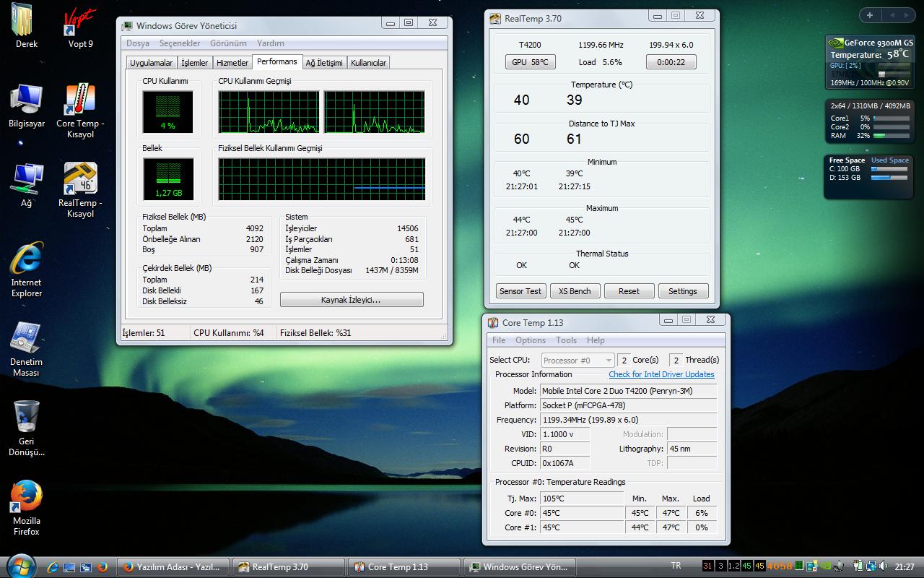Viewport: 924px width, 578px height.
Task: Select the Denetim Masası desktop icon
Action: (27, 349)
